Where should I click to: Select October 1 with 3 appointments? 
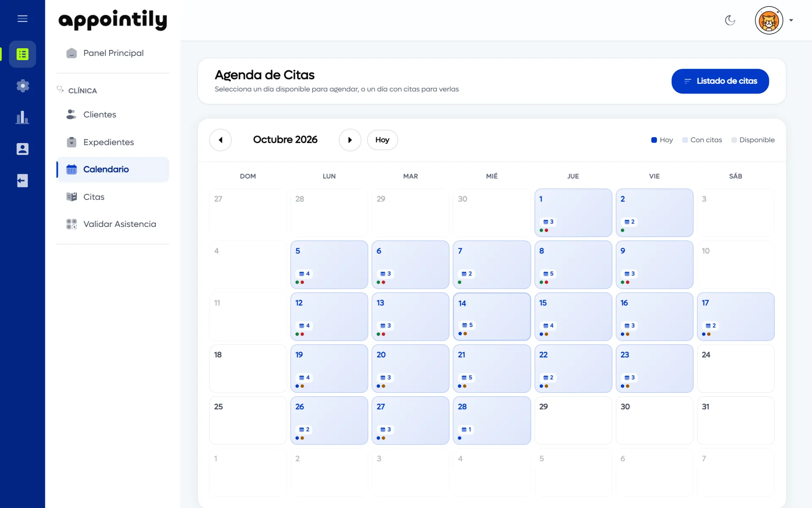(573, 213)
